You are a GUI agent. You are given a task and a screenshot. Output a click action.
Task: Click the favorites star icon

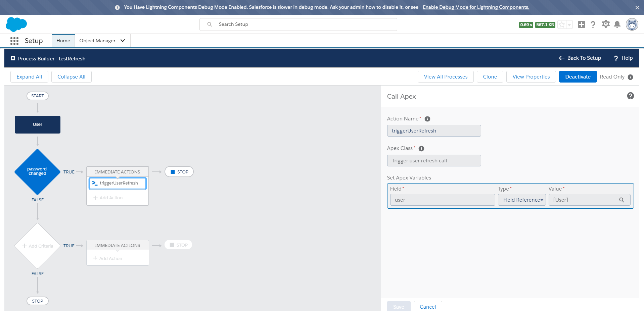[x=561, y=24]
